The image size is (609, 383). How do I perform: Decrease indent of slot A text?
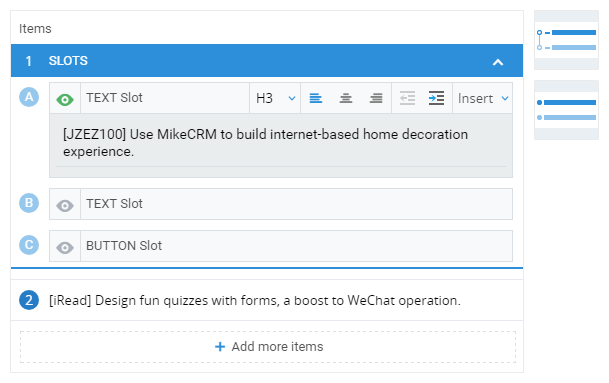click(x=407, y=98)
